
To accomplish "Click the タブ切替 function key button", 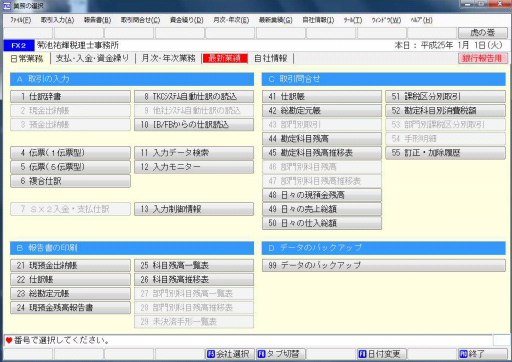I will (281, 354).
